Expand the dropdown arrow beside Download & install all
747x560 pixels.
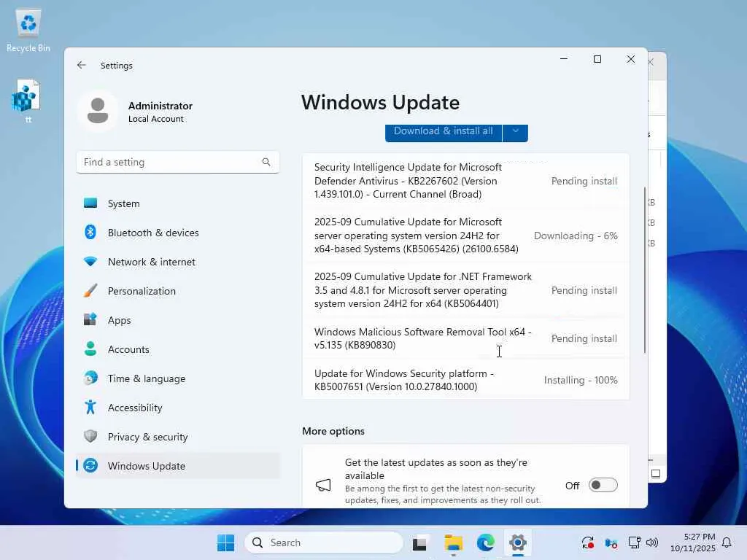point(516,132)
